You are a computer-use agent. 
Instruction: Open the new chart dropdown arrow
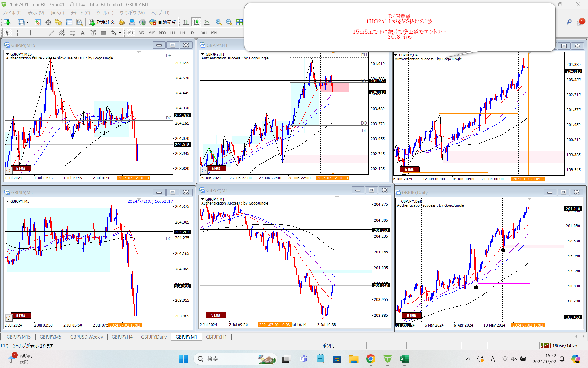(13, 22)
